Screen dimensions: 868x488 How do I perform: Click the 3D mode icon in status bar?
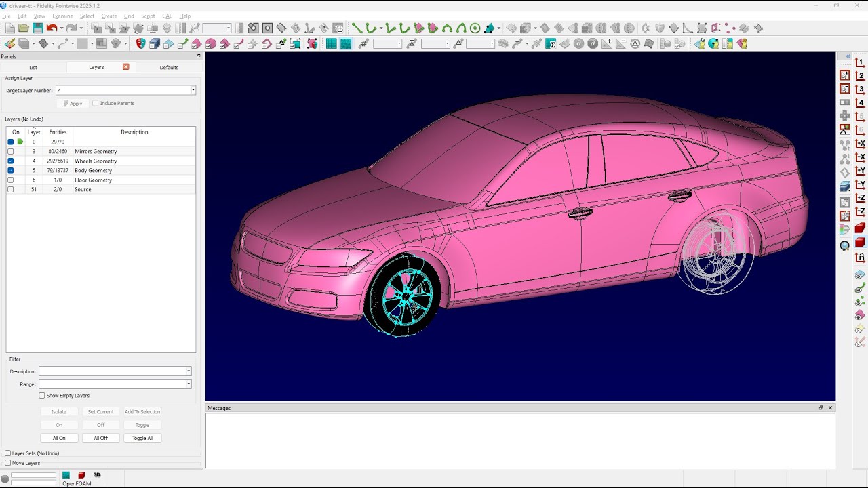tap(97, 475)
